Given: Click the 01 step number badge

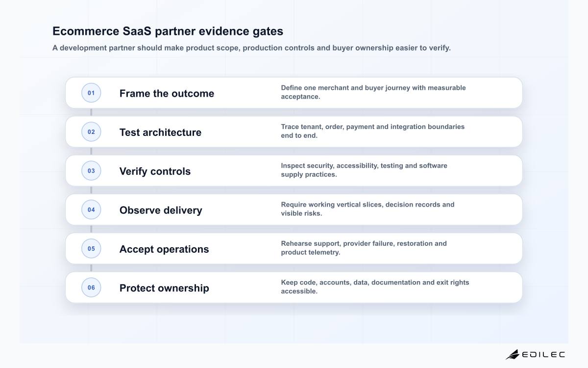Looking at the screenshot, I should (91, 93).
